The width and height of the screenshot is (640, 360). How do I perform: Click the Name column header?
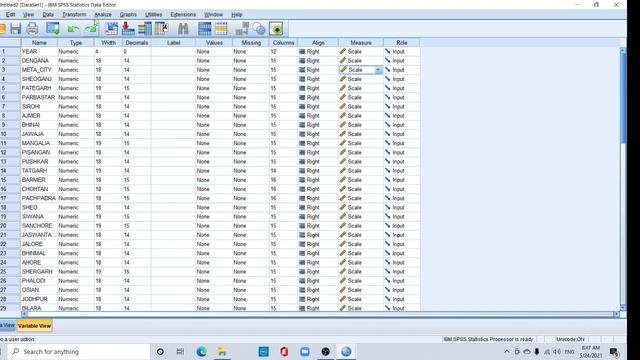pos(39,42)
